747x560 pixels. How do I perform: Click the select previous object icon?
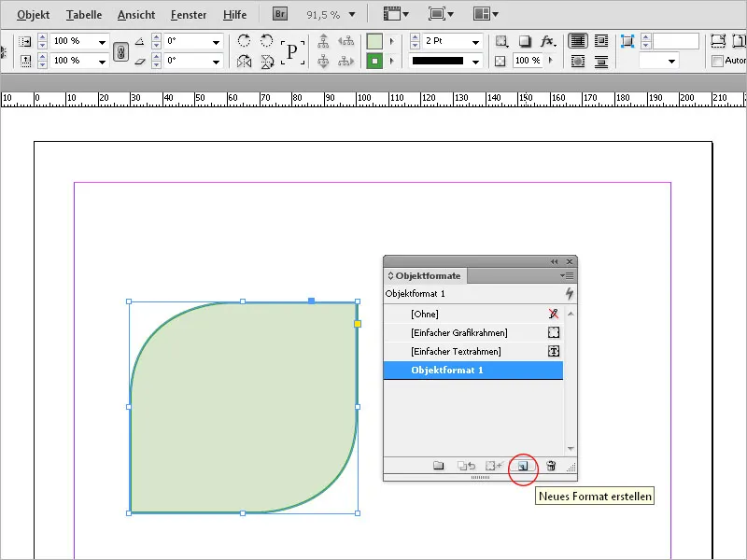[345, 41]
